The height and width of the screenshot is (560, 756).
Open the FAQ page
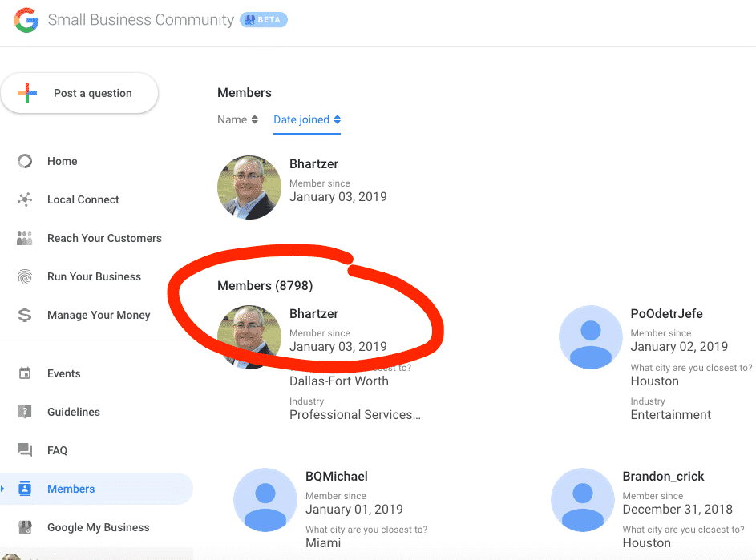(57, 450)
